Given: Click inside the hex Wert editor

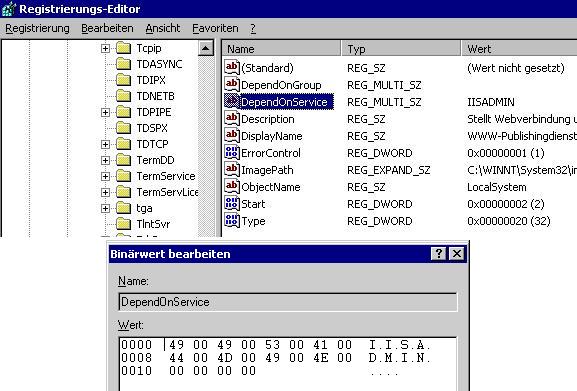Looking at the screenshot, I should point(288,364).
